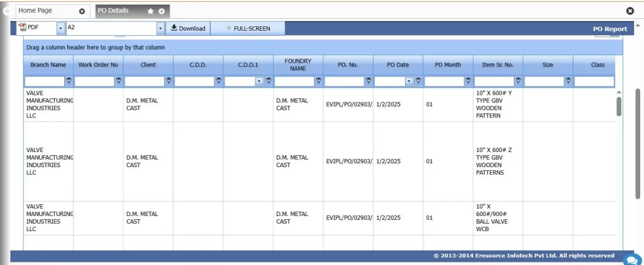The image size is (644, 265).
Task: Click filter icon for PO Month column
Action: [468, 81]
